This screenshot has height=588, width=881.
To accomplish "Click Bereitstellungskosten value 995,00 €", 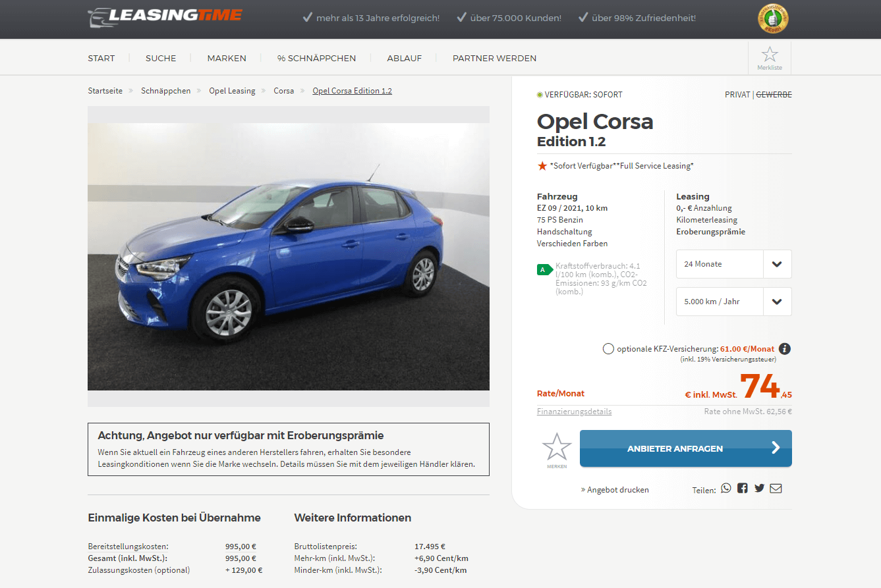I will pos(241,547).
